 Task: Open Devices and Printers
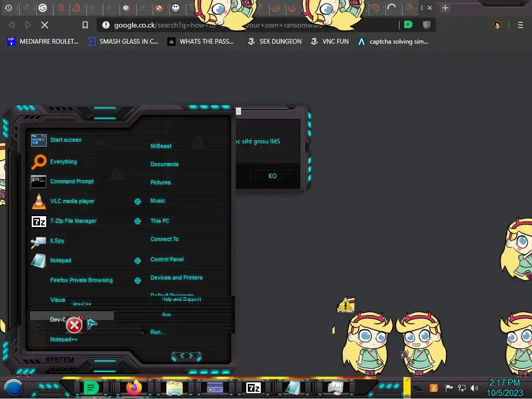(177, 277)
